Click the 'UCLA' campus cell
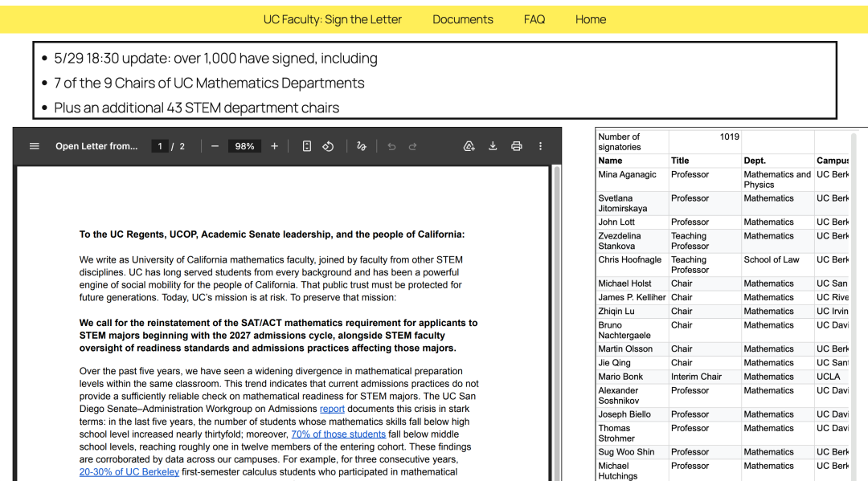Screen dimensions: 868x481 point(832,377)
